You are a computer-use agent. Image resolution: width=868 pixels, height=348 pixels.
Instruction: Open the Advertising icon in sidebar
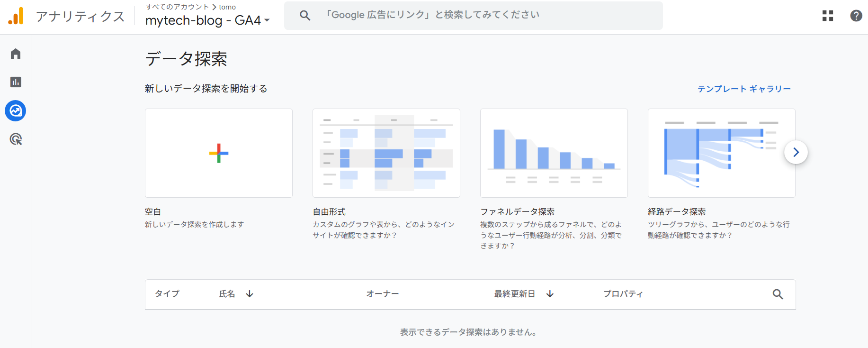pos(16,139)
